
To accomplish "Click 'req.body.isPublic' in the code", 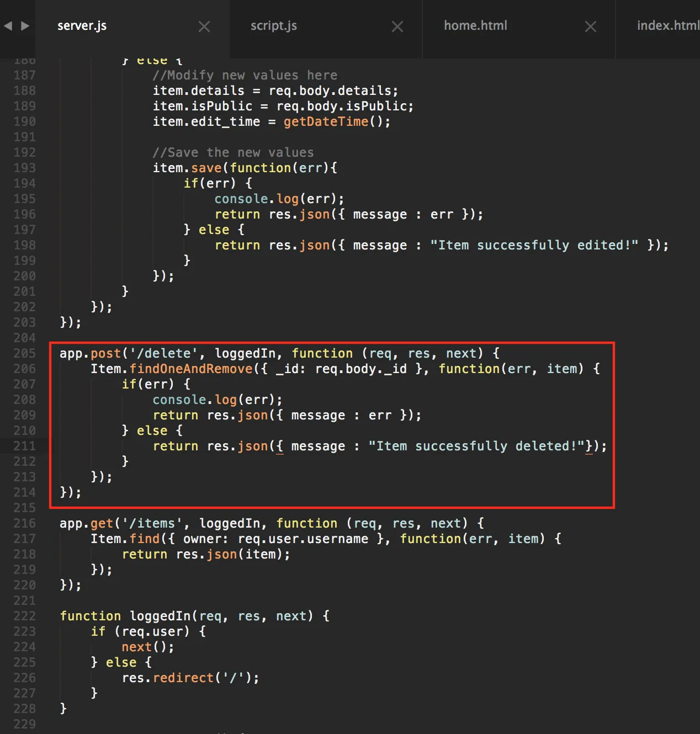I will tap(342, 106).
